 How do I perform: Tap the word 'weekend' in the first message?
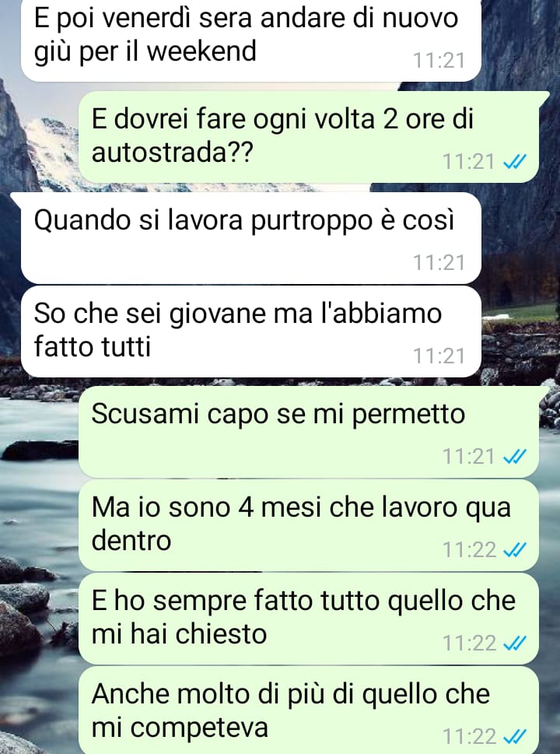click(x=201, y=51)
